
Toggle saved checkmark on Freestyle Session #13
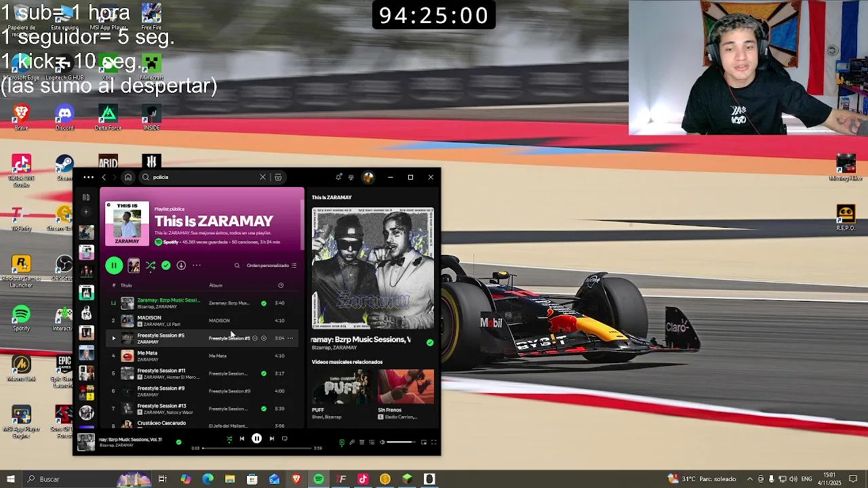tap(264, 409)
